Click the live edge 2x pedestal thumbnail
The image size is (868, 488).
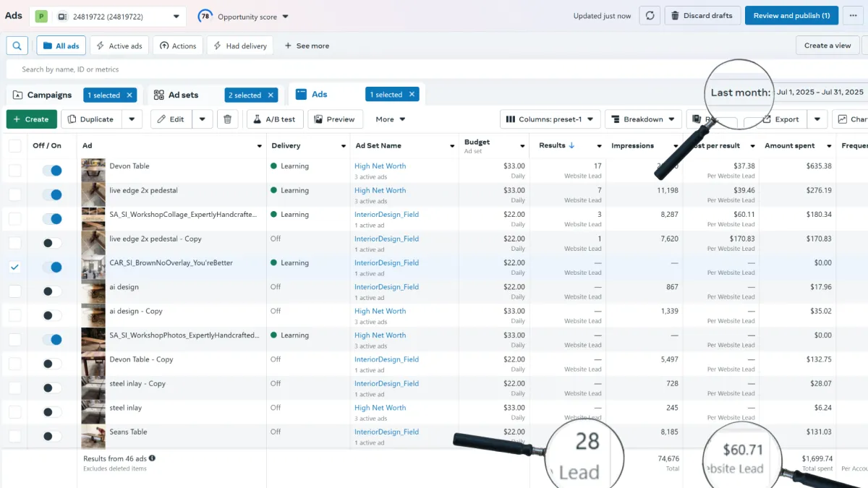click(93, 194)
